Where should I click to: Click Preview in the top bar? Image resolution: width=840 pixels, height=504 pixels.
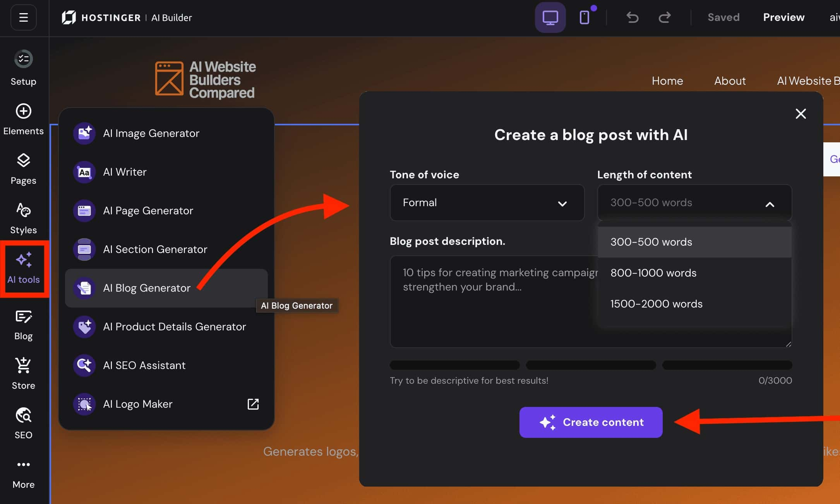784,17
